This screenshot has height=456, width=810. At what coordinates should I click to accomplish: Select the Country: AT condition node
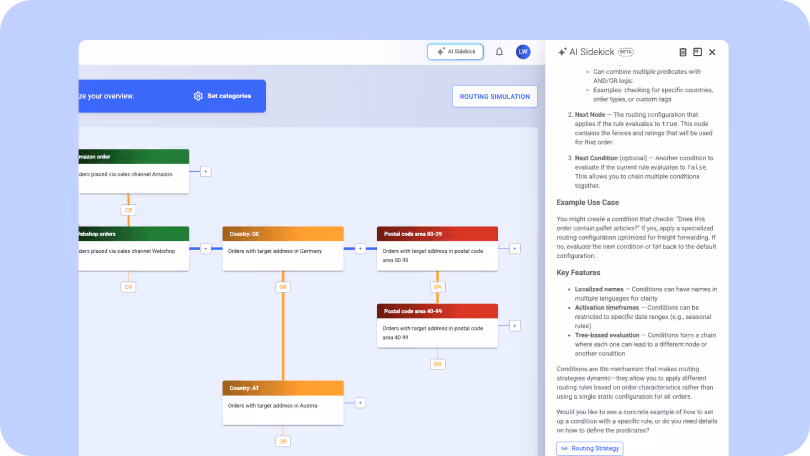coord(283,403)
